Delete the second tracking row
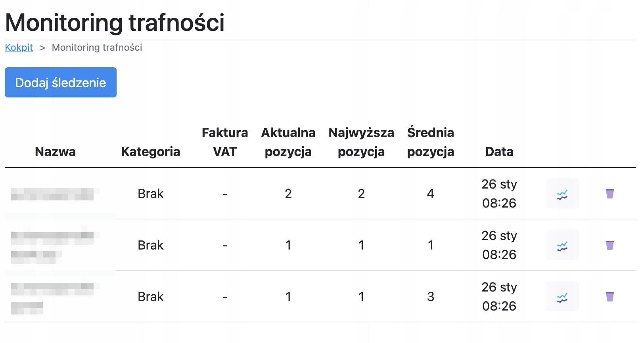This screenshot has height=343, width=644. tap(609, 245)
